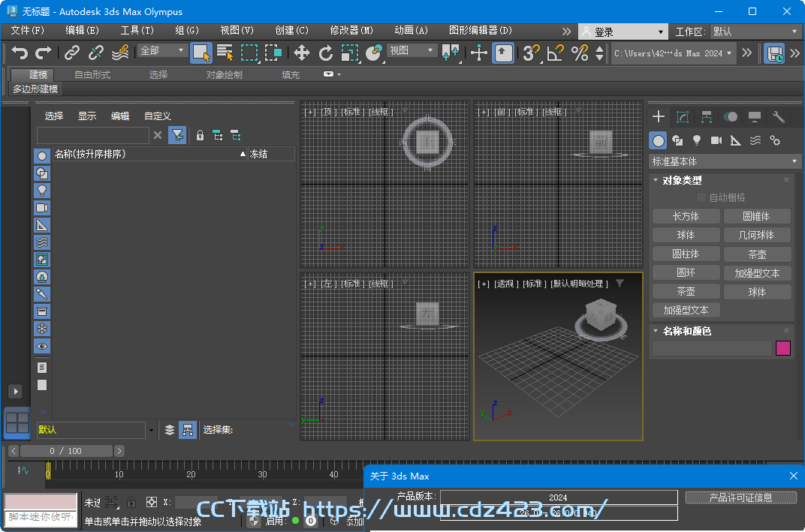The width and height of the screenshot is (805, 532).
Task: Toggle Angle Snap in the toolbar
Action: tap(556, 53)
